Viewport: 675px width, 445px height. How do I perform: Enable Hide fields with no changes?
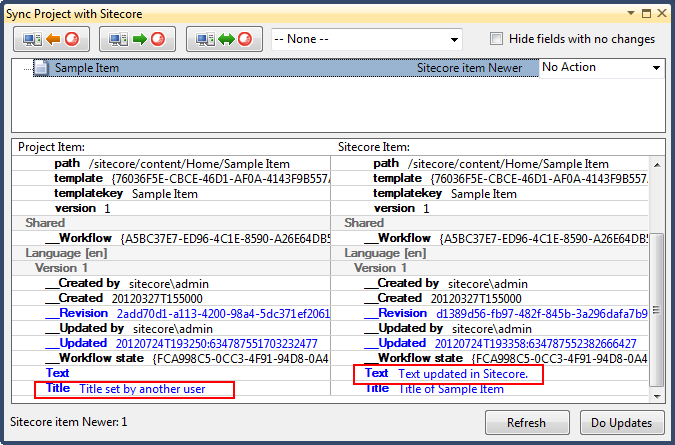496,39
